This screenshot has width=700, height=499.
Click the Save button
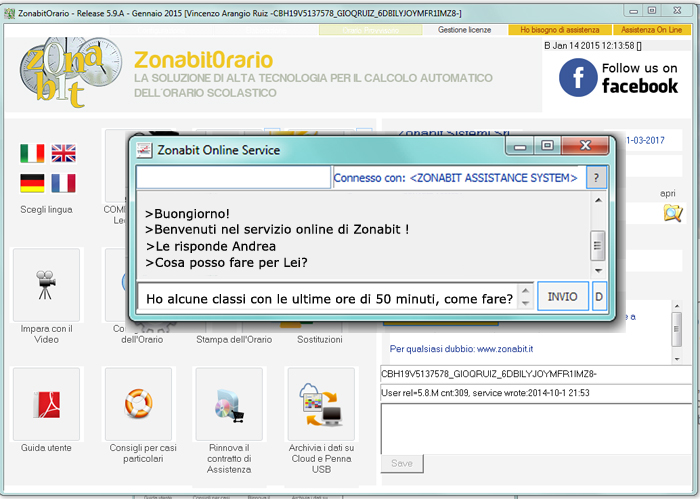click(x=402, y=463)
